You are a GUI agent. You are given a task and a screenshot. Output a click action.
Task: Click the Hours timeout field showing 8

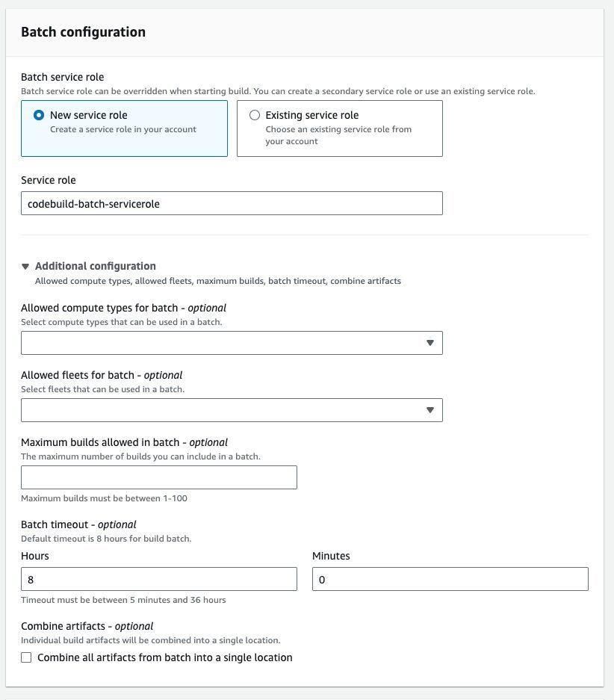159,578
